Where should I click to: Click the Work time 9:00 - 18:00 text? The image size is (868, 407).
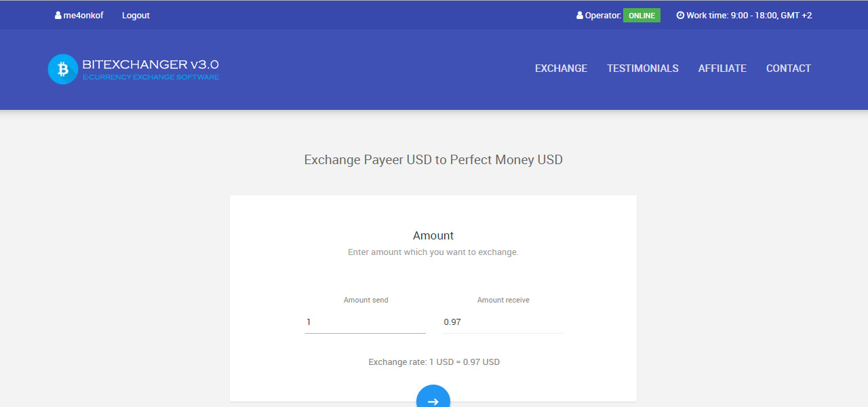(749, 15)
